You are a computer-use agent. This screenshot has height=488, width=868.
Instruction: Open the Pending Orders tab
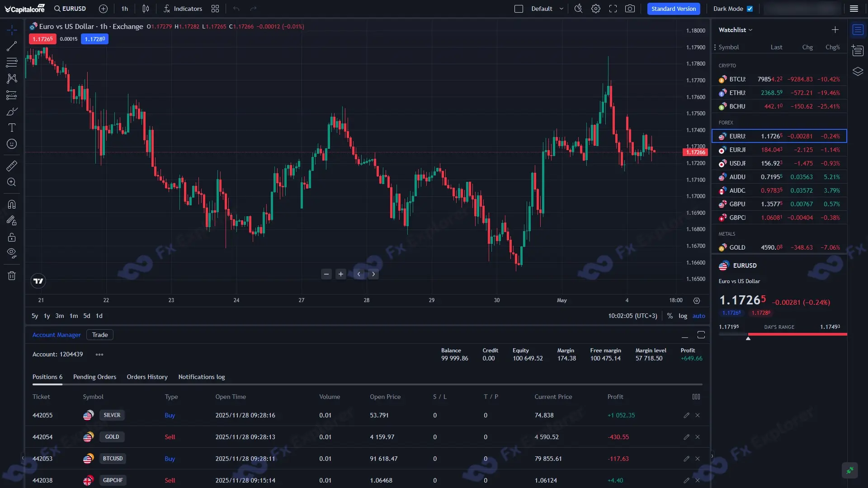point(94,377)
